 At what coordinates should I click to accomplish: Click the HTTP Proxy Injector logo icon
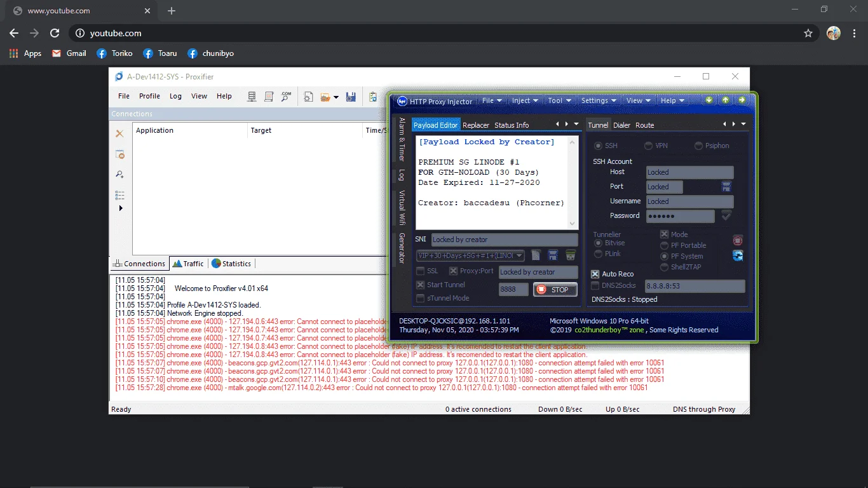[x=402, y=101]
